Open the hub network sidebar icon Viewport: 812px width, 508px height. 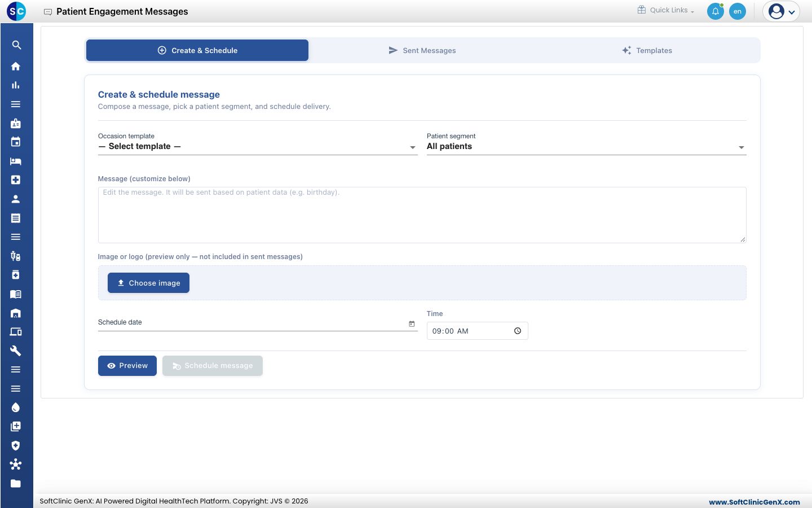[16, 465]
